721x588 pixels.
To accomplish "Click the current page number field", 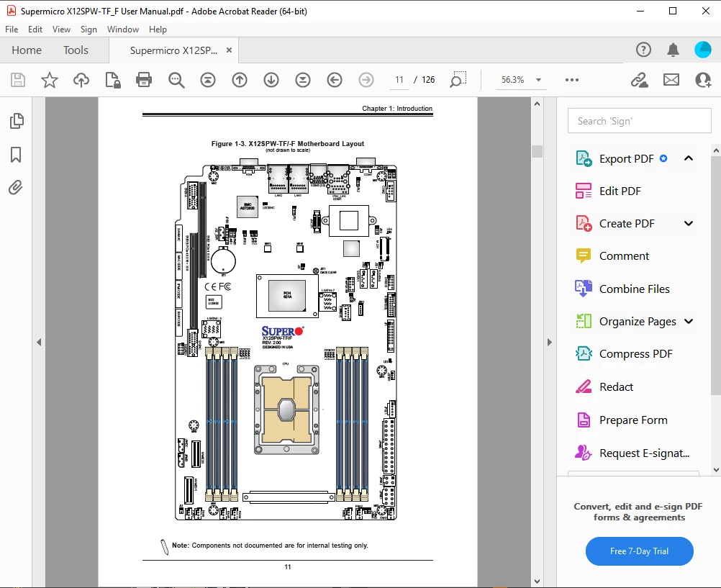I will click(399, 80).
